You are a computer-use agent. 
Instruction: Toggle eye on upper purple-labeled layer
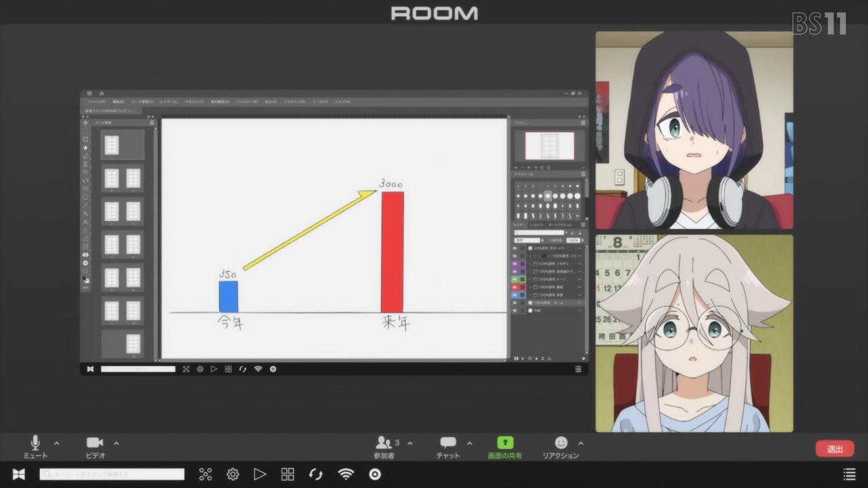(515, 264)
